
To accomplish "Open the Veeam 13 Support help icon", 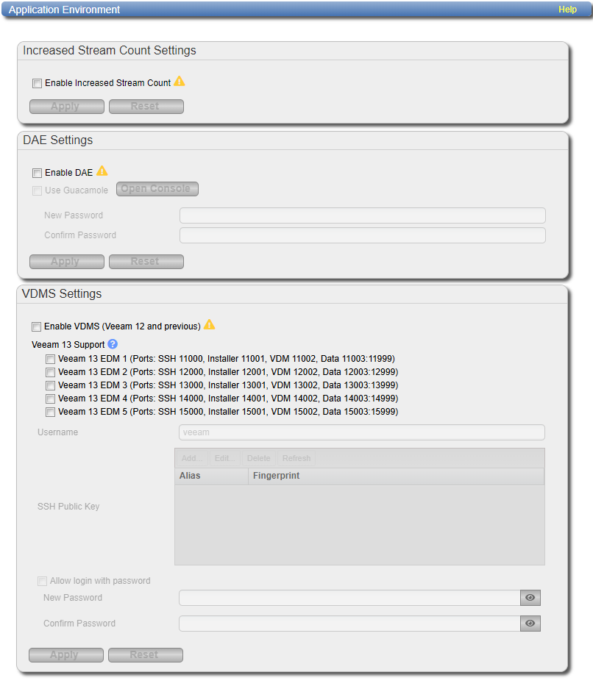I will pyautogui.click(x=113, y=344).
